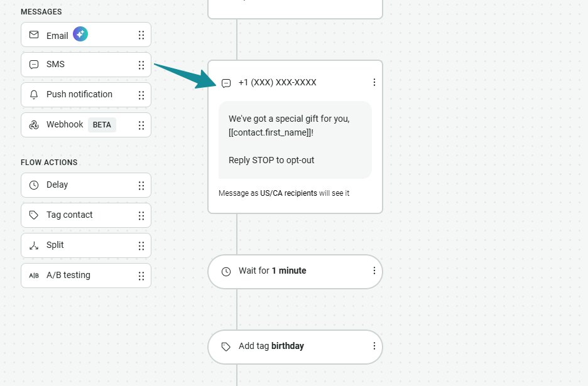The image size is (588, 386).
Task: Open the Add tag birthday node menu
Action: [374, 346]
